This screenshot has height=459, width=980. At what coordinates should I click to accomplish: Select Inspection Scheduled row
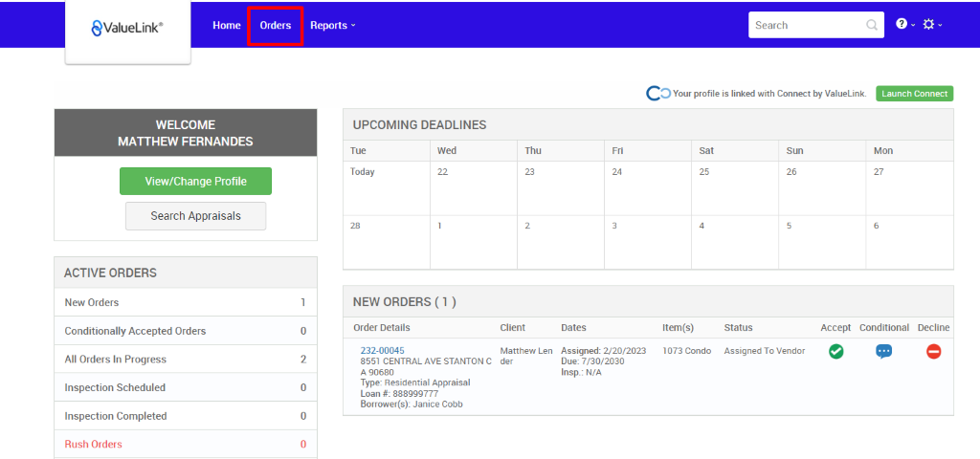point(186,387)
